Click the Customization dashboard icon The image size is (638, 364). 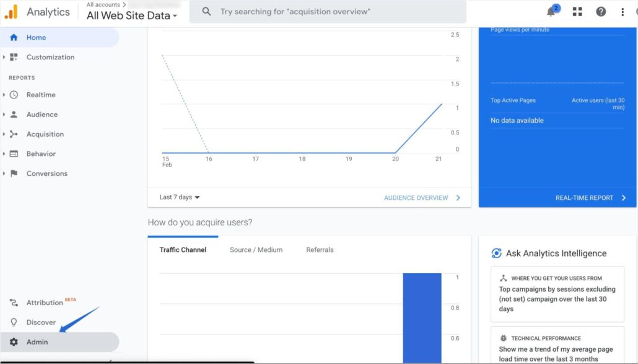14,57
